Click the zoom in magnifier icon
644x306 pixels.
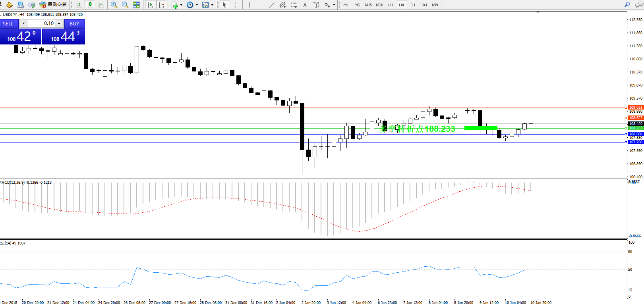point(114,5)
